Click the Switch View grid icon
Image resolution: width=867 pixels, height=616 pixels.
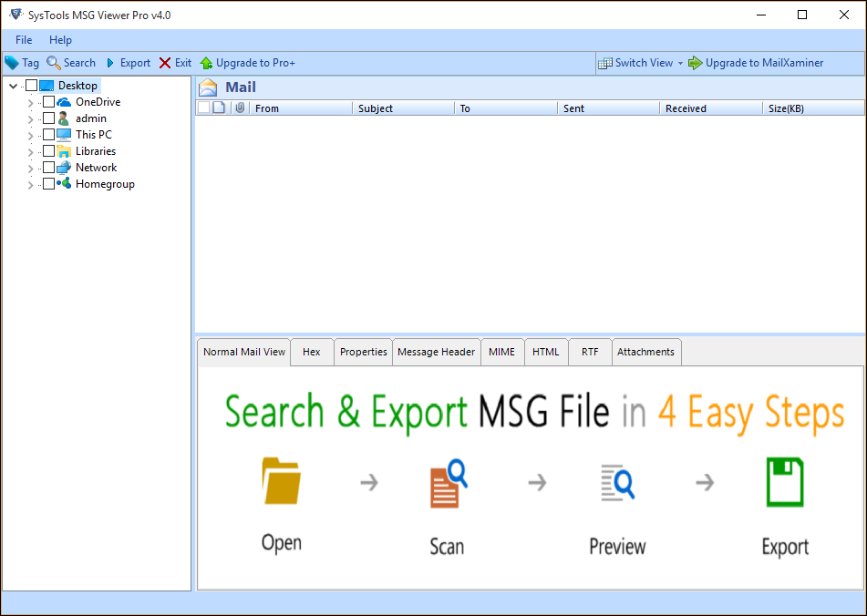click(x=605, y=63)
